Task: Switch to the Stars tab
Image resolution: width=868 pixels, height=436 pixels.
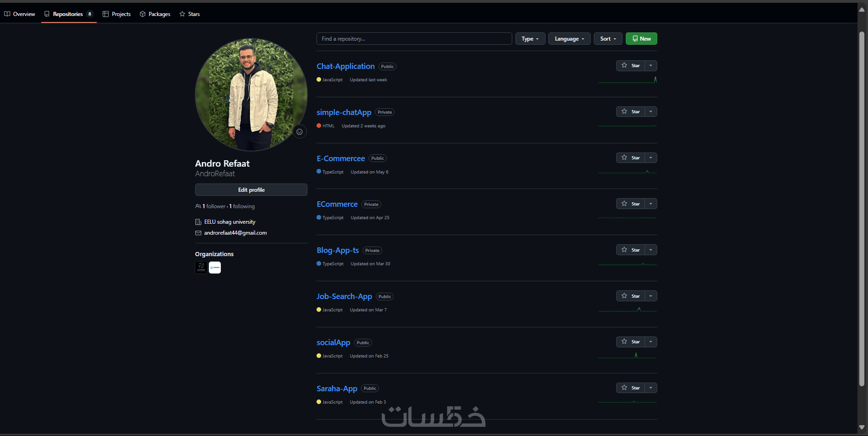Action: 190,14
